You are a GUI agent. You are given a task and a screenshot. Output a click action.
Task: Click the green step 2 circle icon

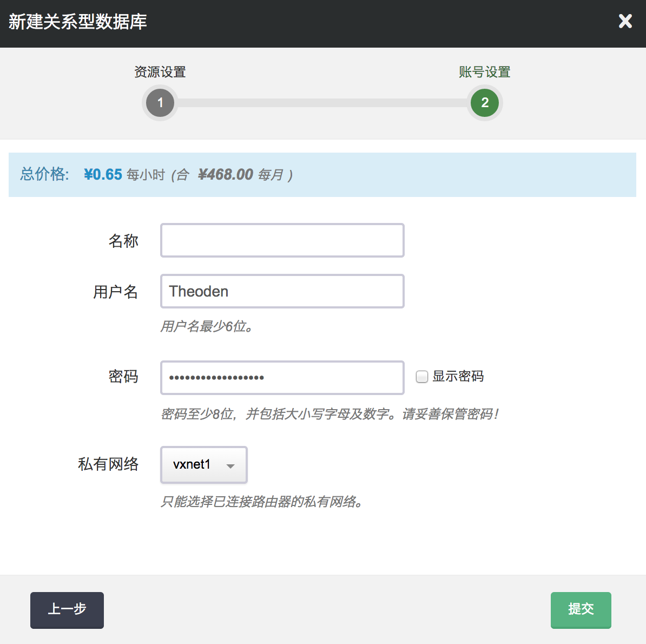(484, 103)
